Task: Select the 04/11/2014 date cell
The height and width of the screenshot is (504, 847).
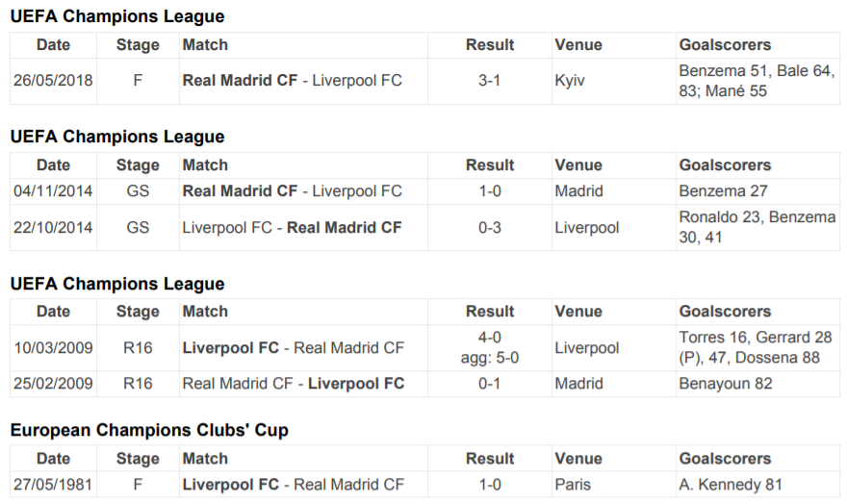Action: 53,191
